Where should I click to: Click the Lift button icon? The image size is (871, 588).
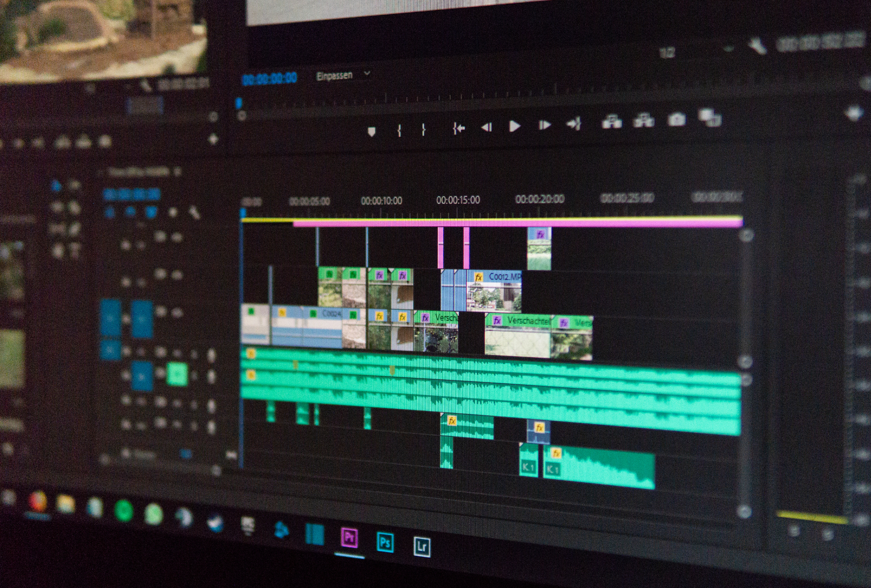(x=611, y=121)
